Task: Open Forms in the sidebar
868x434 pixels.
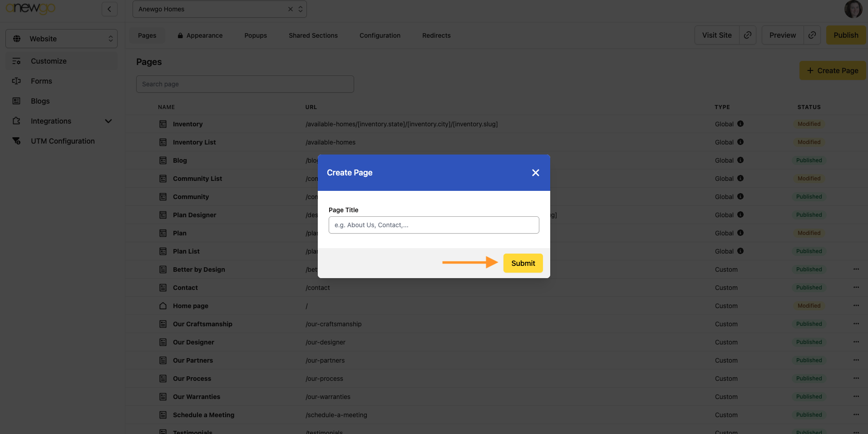Action: (x=61, y=81)
